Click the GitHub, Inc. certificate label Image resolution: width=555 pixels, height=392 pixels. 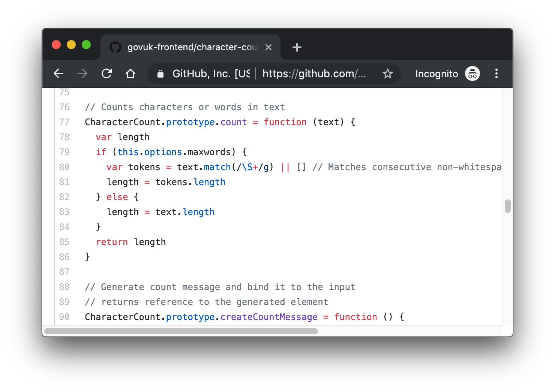click(x=211, y=73)
